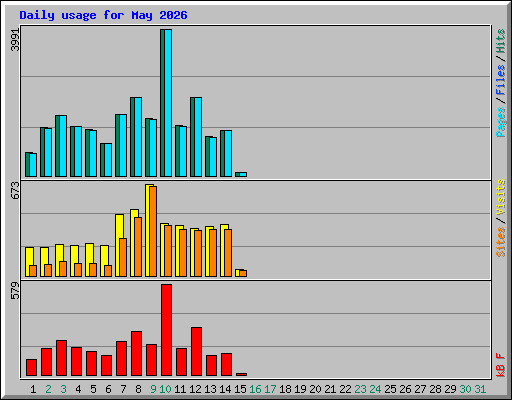Select green day 2 on the x-axis
512x400 pixels.
click(48, 389)
